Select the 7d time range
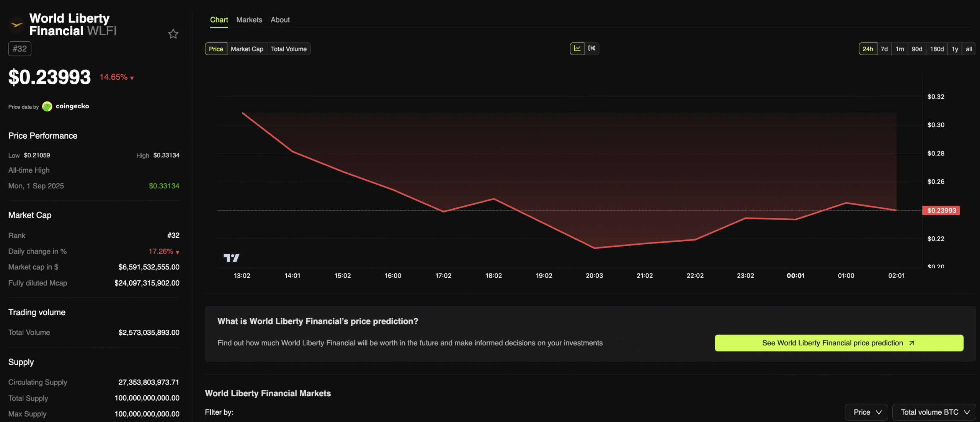 pos(884,49)
